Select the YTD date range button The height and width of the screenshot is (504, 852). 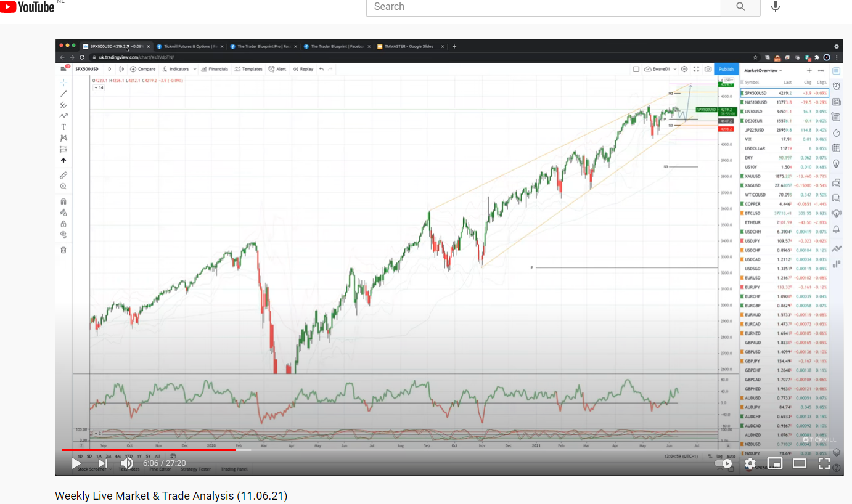[x=129, y=457]
